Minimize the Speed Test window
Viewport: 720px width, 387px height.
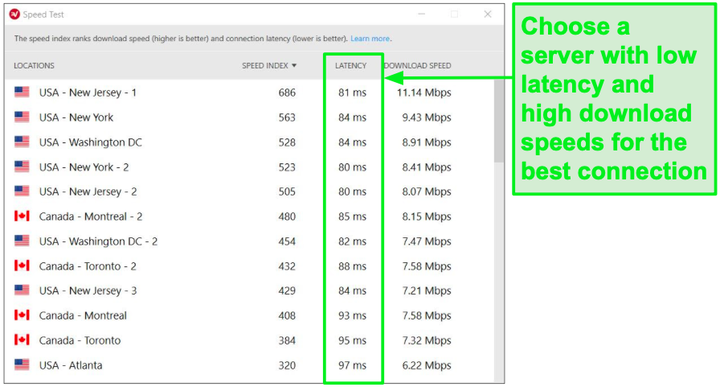pyautogui.click(x=422, y=14)
